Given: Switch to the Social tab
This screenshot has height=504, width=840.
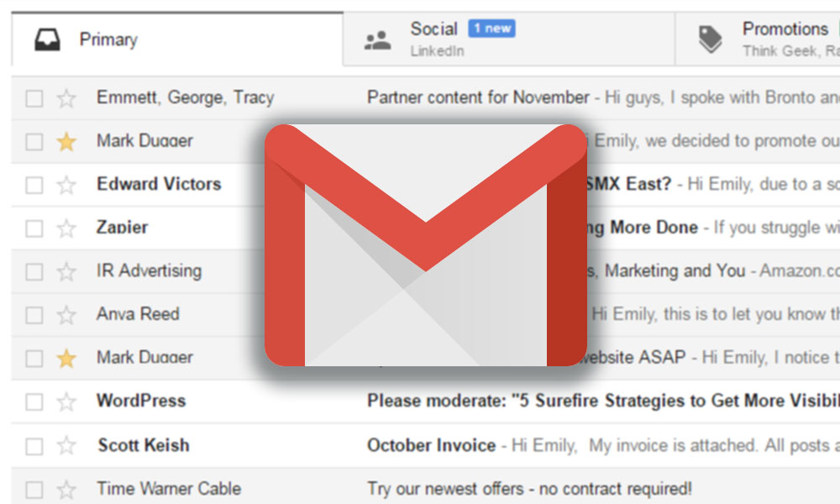Looking at the screenshot, I should pyautogui.click(x=509, y=39).
